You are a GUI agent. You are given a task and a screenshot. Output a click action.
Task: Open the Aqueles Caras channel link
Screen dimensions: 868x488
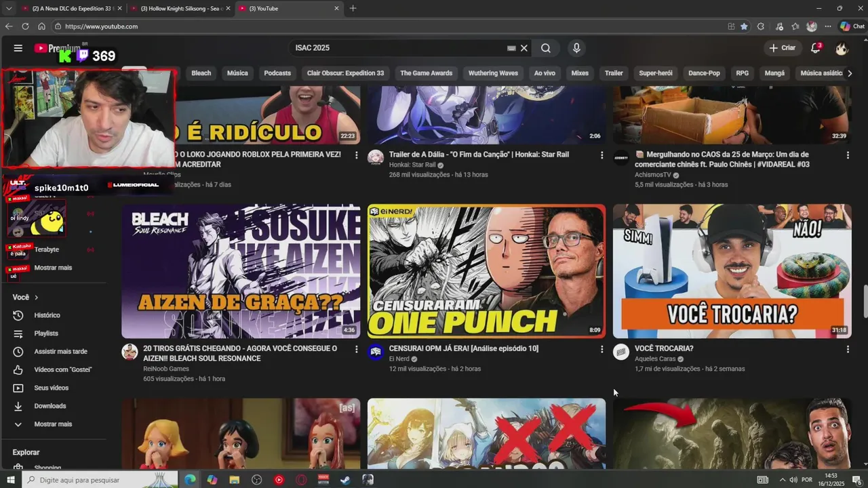click(x=655, y=359)
